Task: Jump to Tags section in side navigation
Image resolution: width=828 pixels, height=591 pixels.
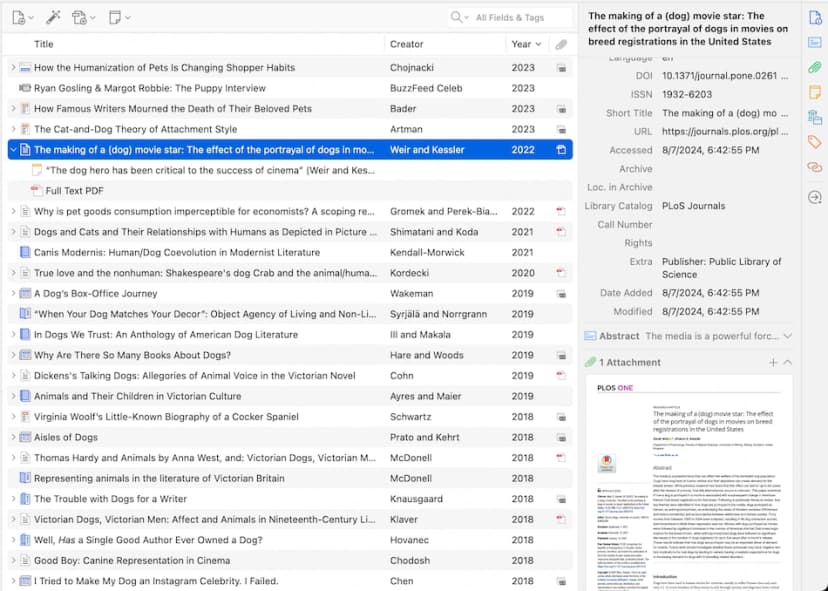Action: [x=815, y=142]
